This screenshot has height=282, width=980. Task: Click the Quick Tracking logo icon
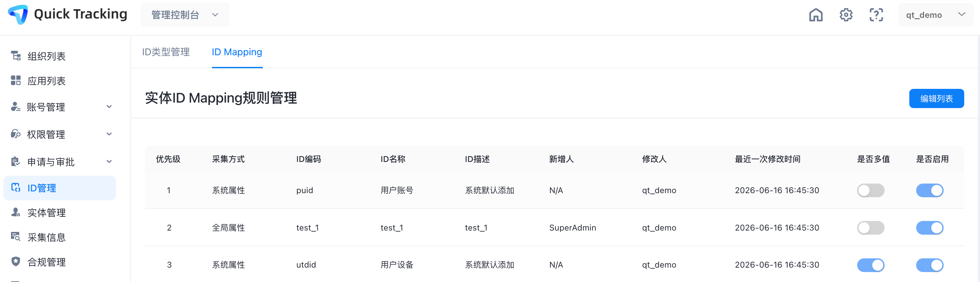[18, 14]
